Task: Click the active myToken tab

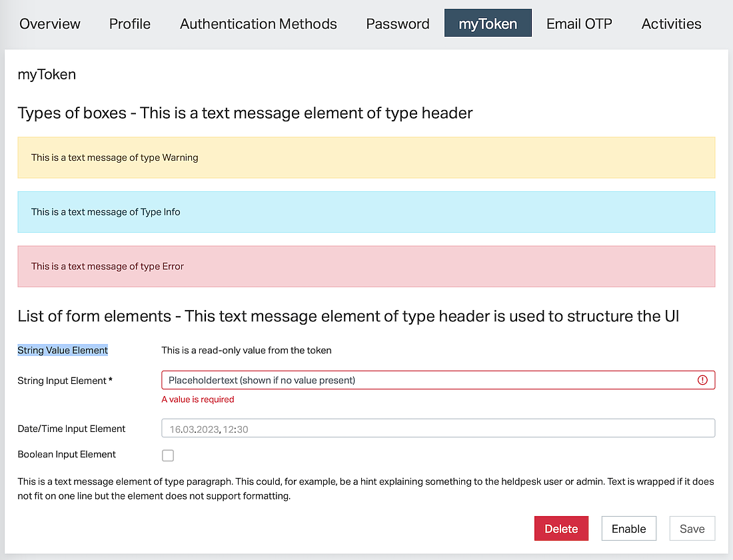Action: 488,24
